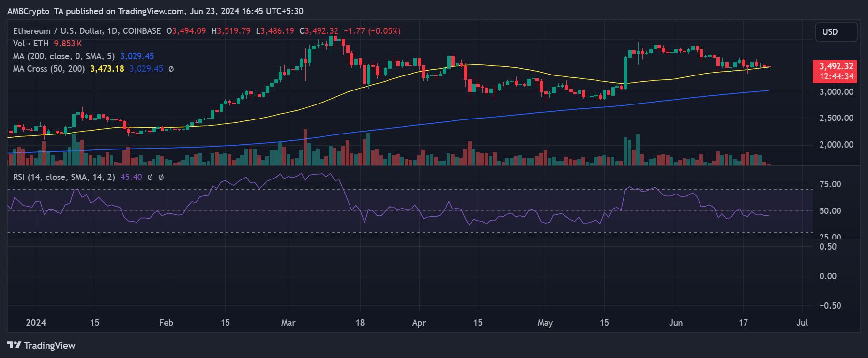
Task: Click the 50.00 RSI axis label
Action: coord(830,211)
